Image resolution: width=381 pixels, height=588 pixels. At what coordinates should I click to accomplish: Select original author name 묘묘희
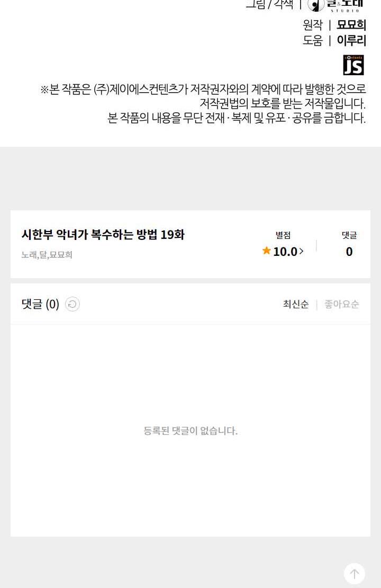click(x=351, y=25)
